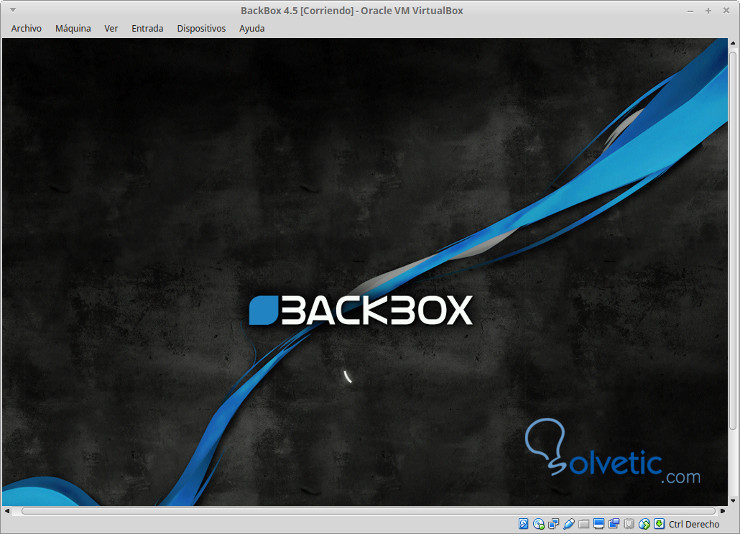The width and height of the screenshot is (740, 534).
Task: Click the video capture status icon
Action: tap(614, 524)
